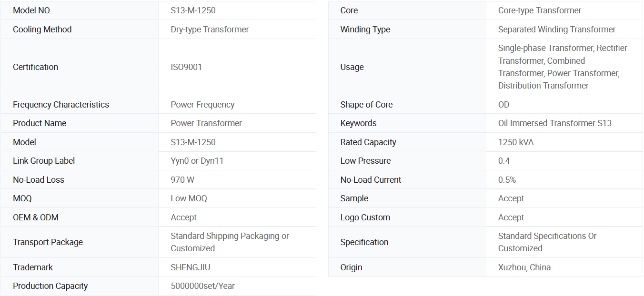Click the 0.5% no-load current value
Image resolution: width=644 pixels, height=296 pixels.
coord(507,180)
